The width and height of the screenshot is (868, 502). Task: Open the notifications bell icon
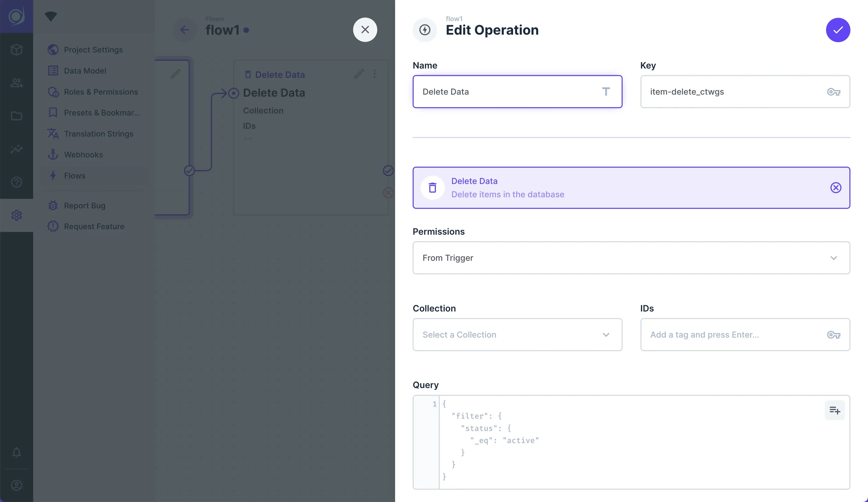(17, 452)
